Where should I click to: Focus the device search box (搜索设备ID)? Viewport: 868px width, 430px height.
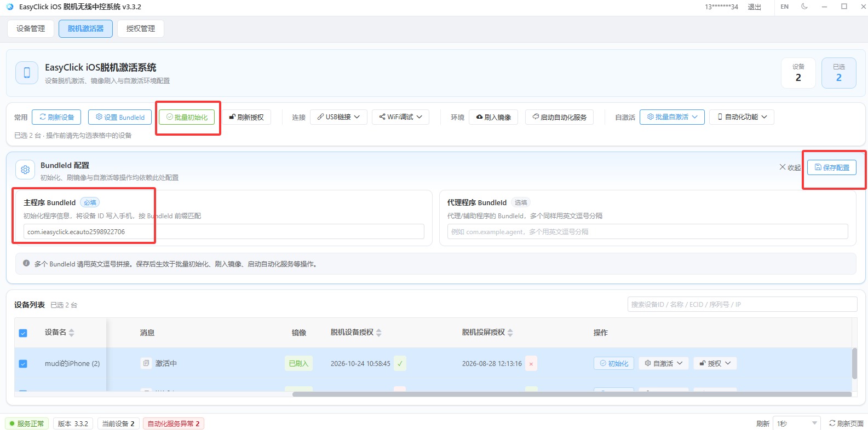742,304
